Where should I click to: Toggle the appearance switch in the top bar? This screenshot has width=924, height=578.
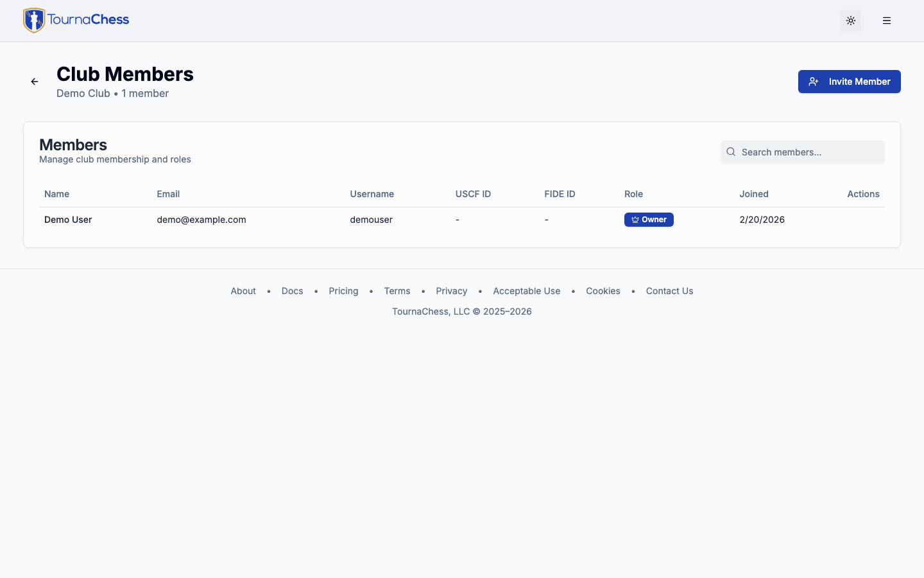851,21
